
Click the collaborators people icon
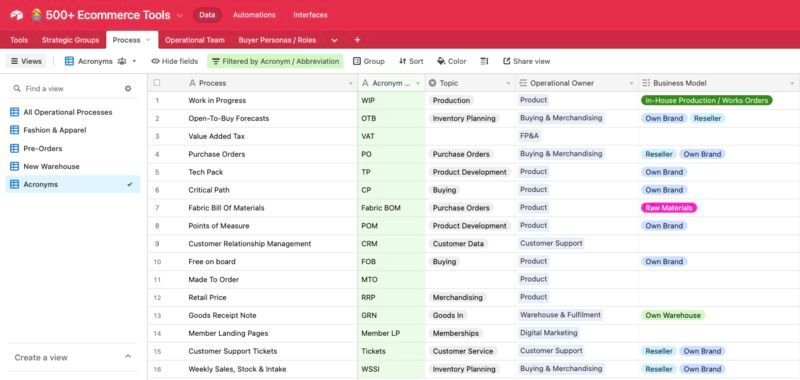pyautogui.click(x=121, y=61)
